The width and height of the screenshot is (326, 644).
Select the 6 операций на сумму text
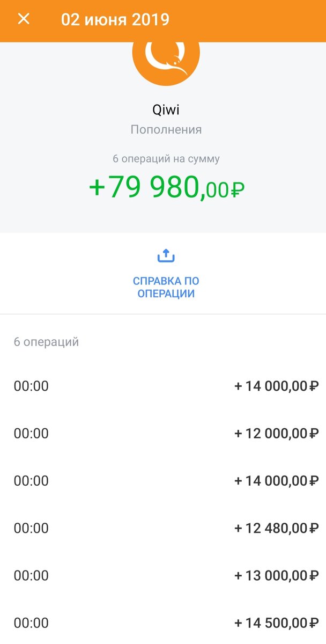pyautogui.click(x=165, y=156)
